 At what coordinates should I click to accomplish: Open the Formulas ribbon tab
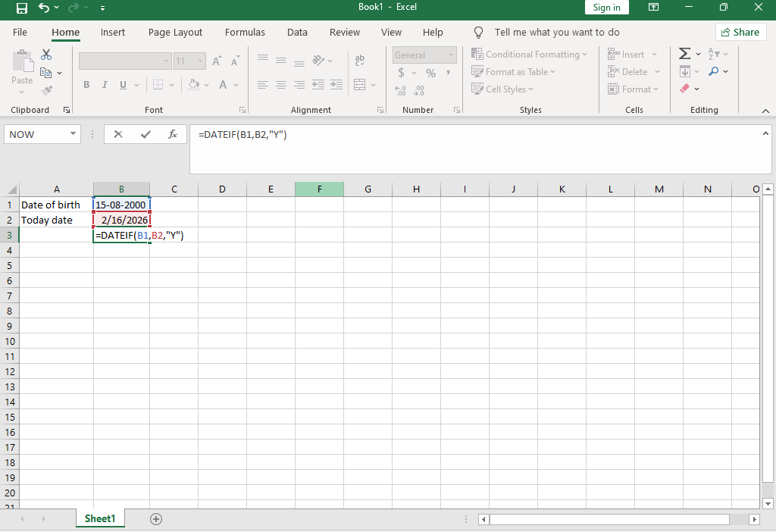[245, 33]
